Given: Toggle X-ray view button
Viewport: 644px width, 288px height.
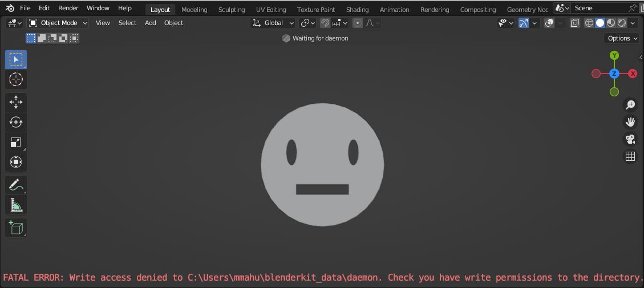Looking at the screenshot, I should click(x=575, y=23).
